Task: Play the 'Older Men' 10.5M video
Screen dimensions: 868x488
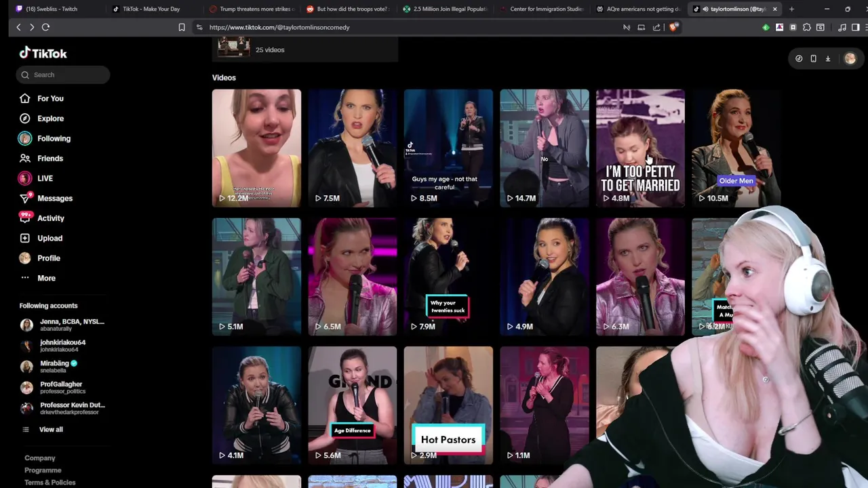Action: (736, 148)
